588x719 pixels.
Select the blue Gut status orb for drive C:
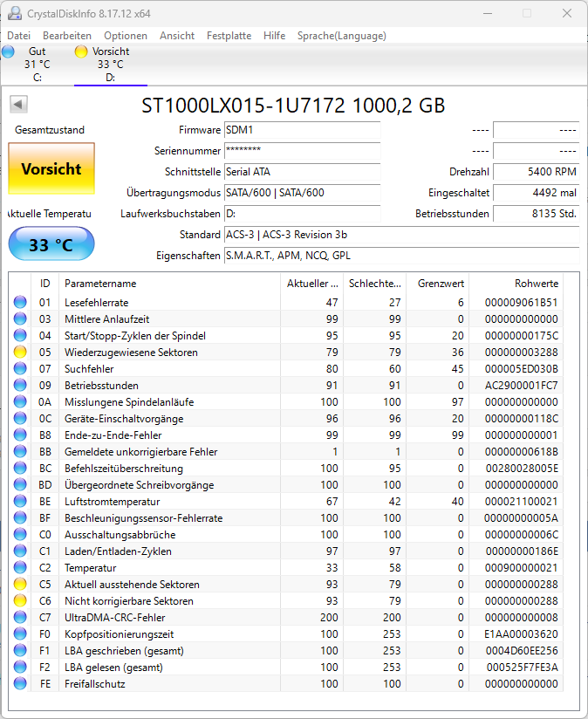pos(8,51)
